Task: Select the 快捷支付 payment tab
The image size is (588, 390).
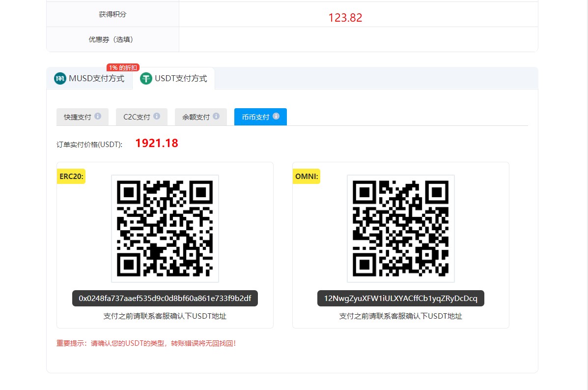Action: pos(83,117)
